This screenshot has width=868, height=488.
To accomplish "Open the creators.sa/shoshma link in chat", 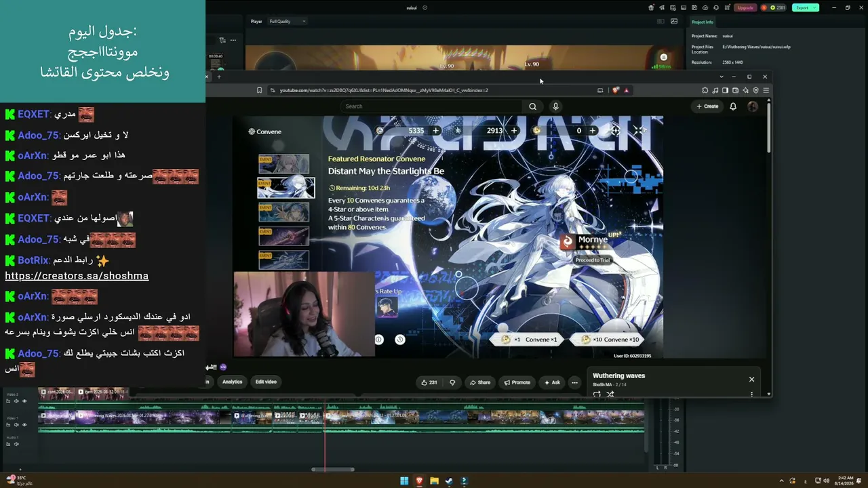I will [x=77, y=276].
